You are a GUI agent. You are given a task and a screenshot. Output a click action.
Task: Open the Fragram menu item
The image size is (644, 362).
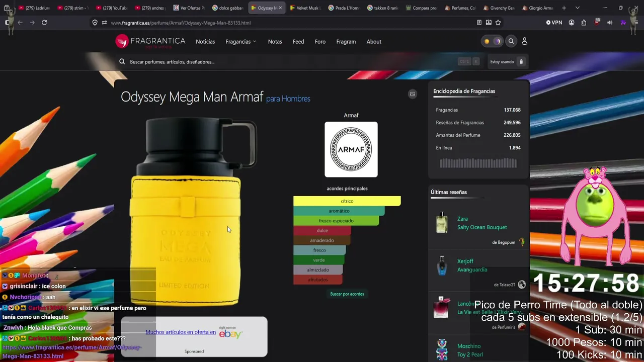346,42
